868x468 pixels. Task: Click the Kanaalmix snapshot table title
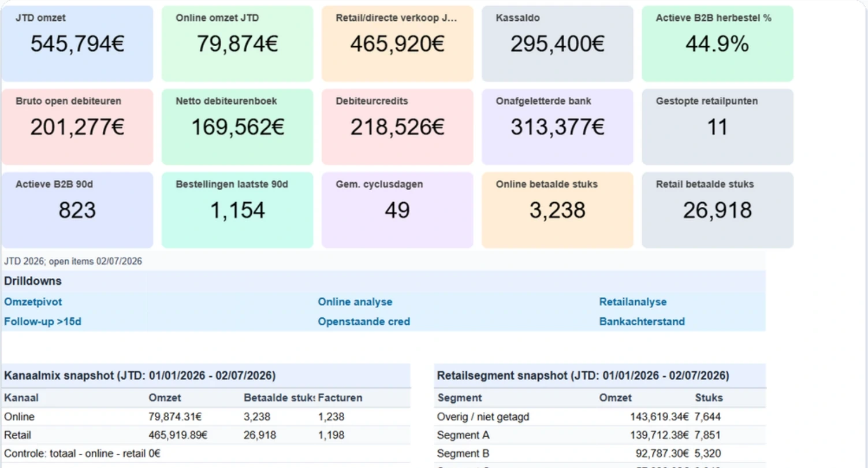[140, 376]
